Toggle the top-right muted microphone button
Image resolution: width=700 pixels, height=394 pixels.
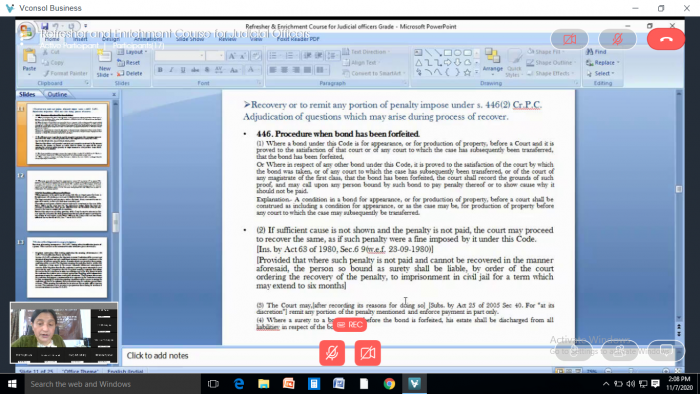pyautogui.click(x=617, y=39)
